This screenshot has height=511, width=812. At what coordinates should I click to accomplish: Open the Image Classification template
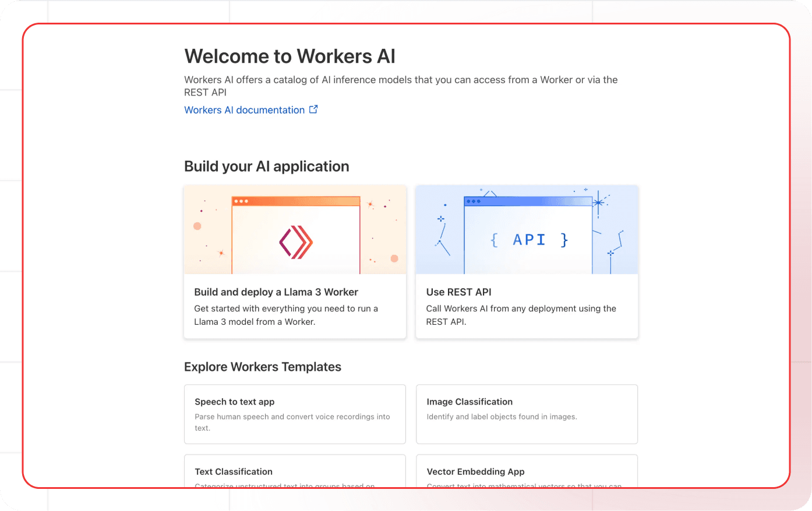[469, 402]
